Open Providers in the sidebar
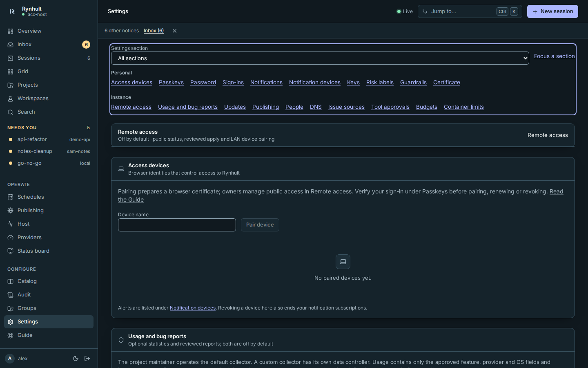Viewport: 588px width, 368px height. pyautogui.click(x=49, y=238)
